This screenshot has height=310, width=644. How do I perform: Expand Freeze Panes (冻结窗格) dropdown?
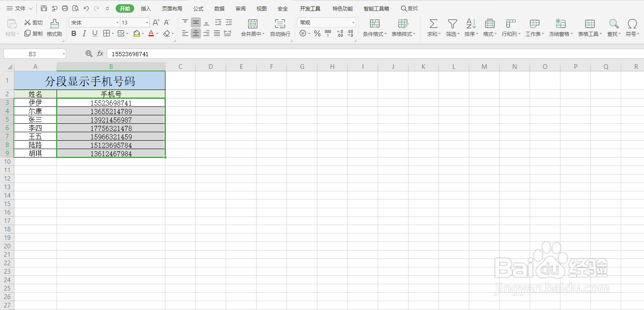click(x=571, y=34)
